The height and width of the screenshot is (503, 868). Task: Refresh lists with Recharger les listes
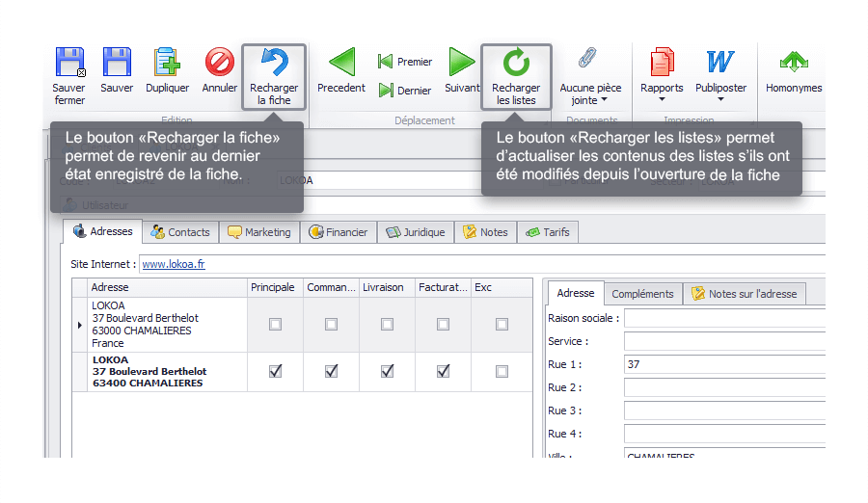(x=516, y=77)
